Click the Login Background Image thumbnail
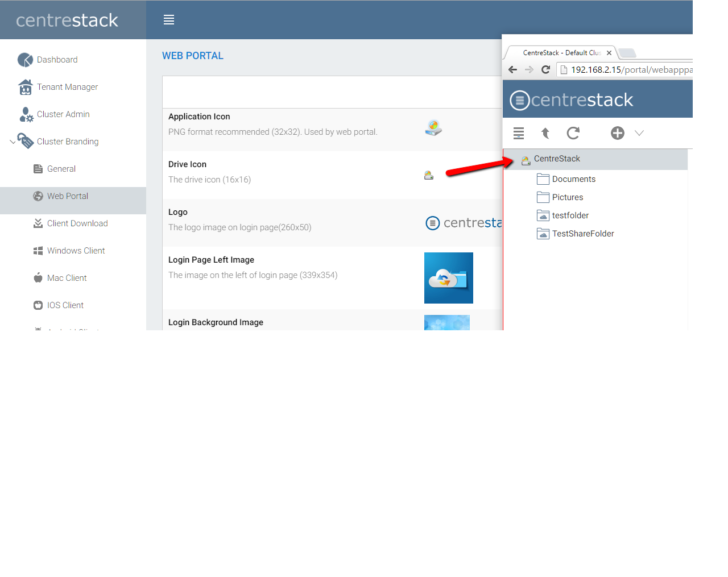The height and width of the screenshot is (577, 728). [447, 322]
